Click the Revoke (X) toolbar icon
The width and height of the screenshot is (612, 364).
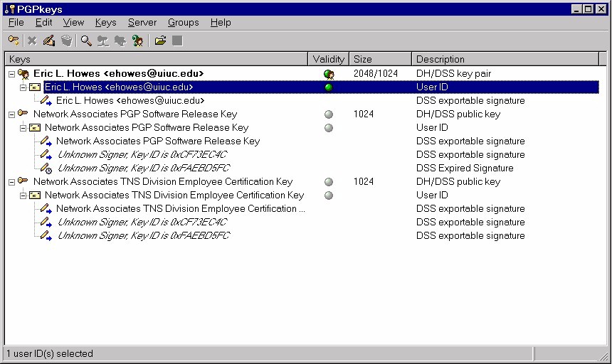[x=32, y=41]
